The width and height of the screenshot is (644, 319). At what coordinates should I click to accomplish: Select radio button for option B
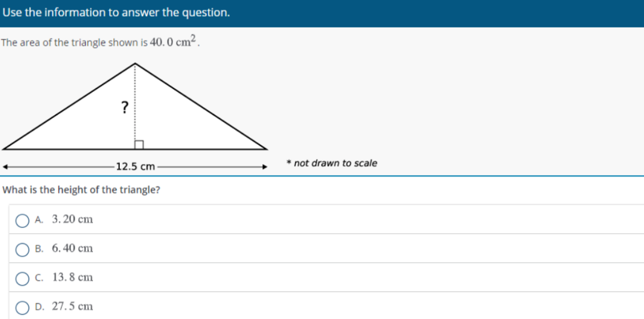(22, 249)
